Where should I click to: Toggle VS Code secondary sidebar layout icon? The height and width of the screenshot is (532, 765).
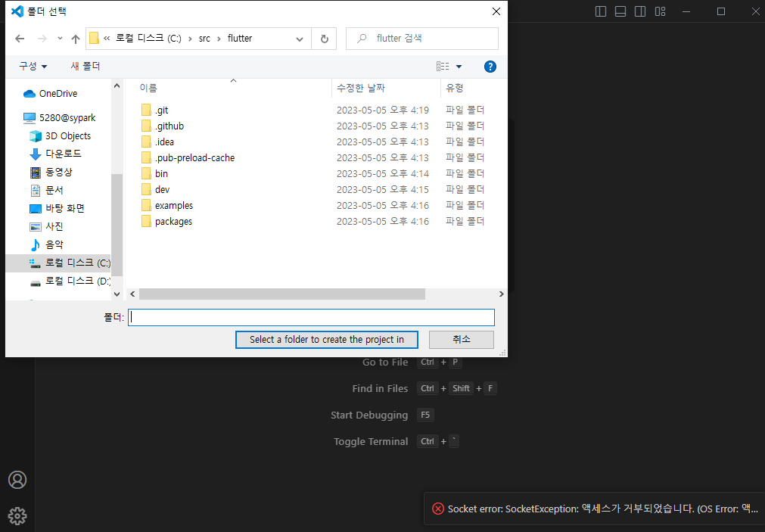(x=640, y=11)
